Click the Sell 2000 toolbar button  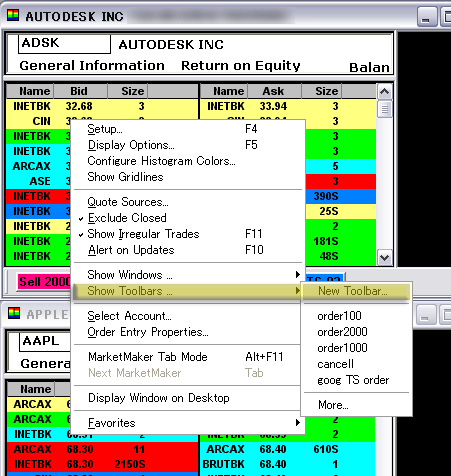[x=44, y=282]
